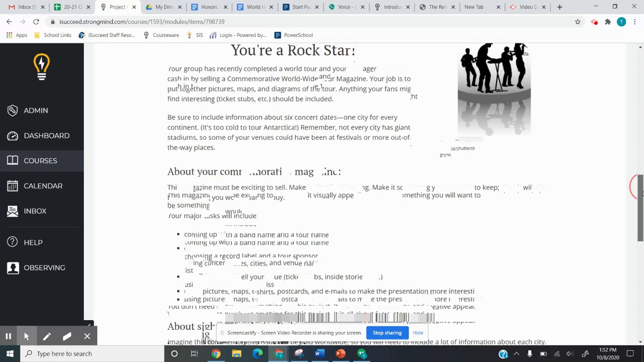Open the taskbar clock and date
644x362 pixels.
(607, 354)
